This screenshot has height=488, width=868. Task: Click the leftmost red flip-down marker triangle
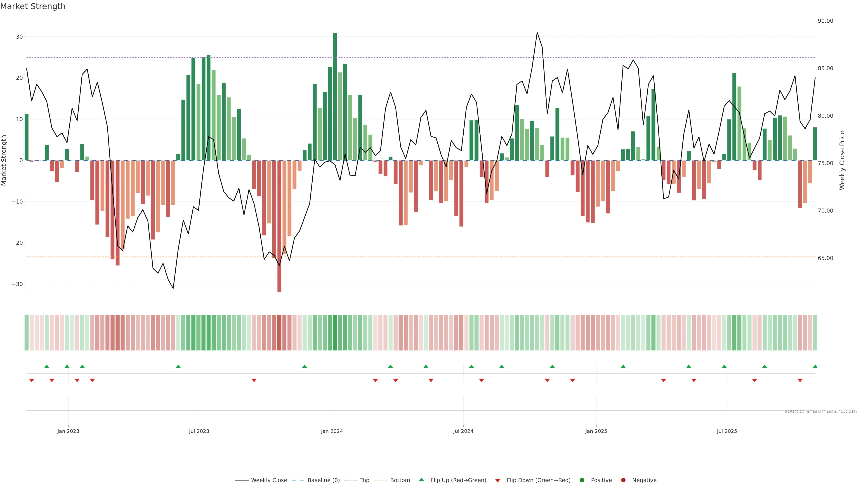point(32,380)
